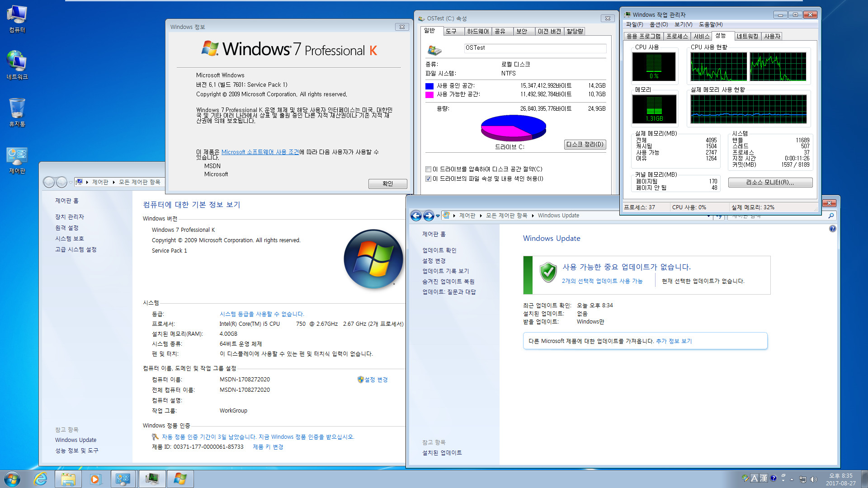This screenshot has width=868, height=488.
Task: Go back in Windows Update window
Action: coord(416,216)
